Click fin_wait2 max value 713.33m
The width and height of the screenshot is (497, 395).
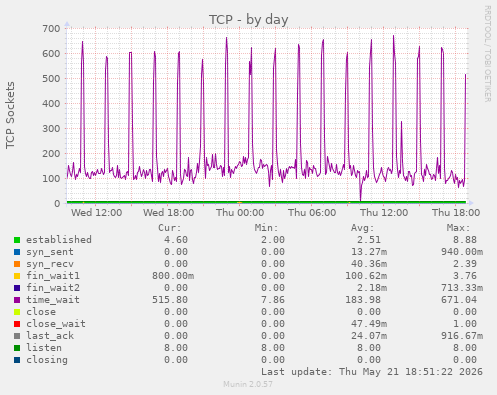(x=462, y=288)
